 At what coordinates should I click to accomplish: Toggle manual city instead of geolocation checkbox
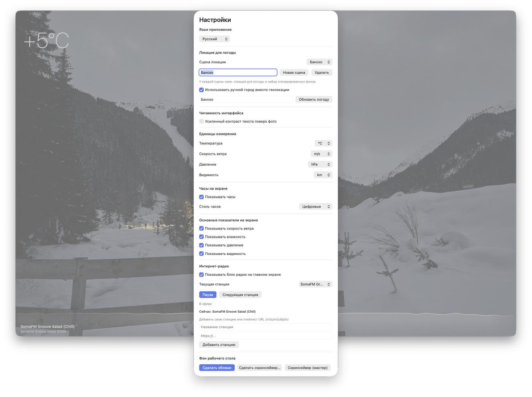pyautogui.click(x=201, y=90)
